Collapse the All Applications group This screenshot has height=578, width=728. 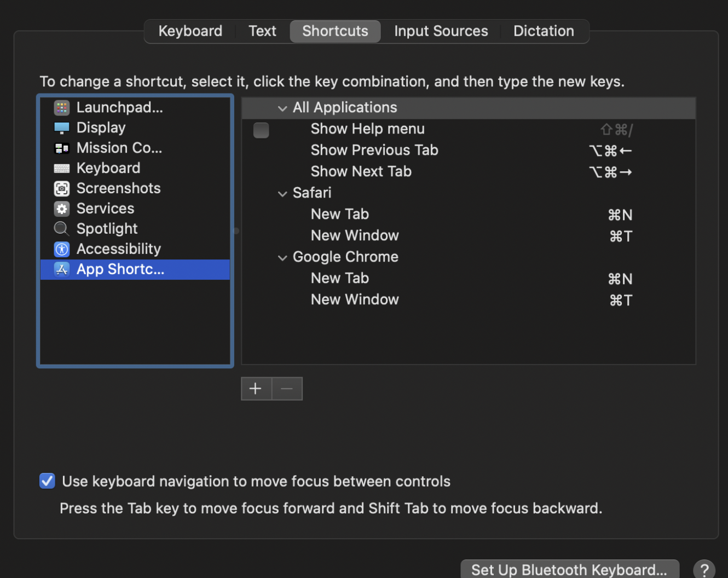pyautogui.click(x=282, y=108)
